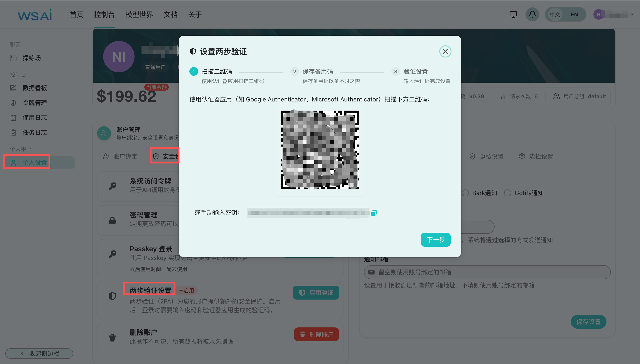Go to 首页 in top navigation
Image resolution: width=640 pixels, height=364 pixels.
(x=76, y=15)
